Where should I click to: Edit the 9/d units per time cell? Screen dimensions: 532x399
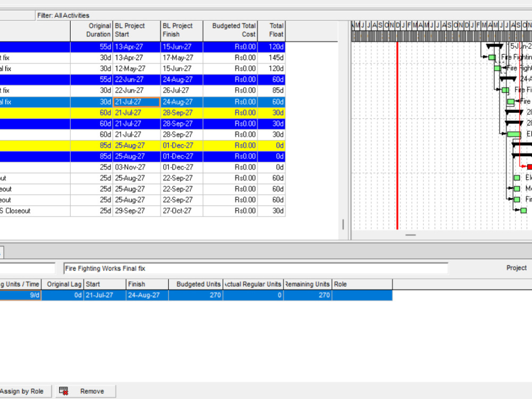point(20,295)
